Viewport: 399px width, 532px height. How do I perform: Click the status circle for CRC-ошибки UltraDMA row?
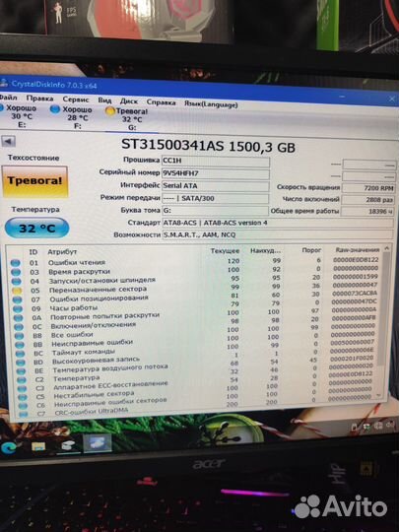tap(24, 414)
